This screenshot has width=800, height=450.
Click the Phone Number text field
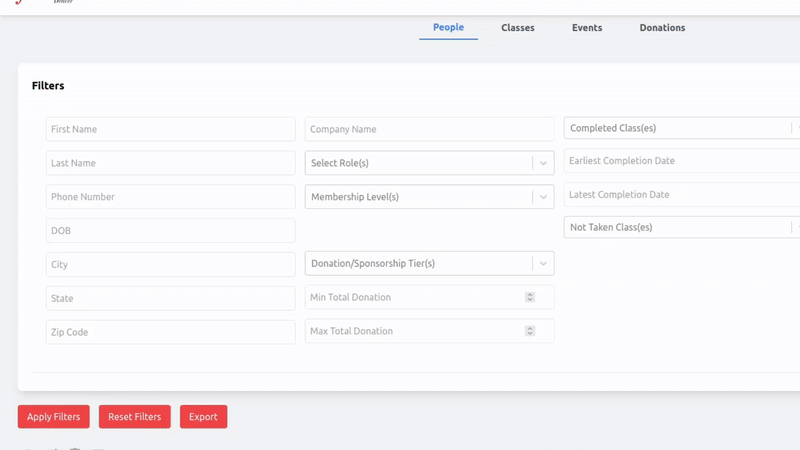pos(170,197)
